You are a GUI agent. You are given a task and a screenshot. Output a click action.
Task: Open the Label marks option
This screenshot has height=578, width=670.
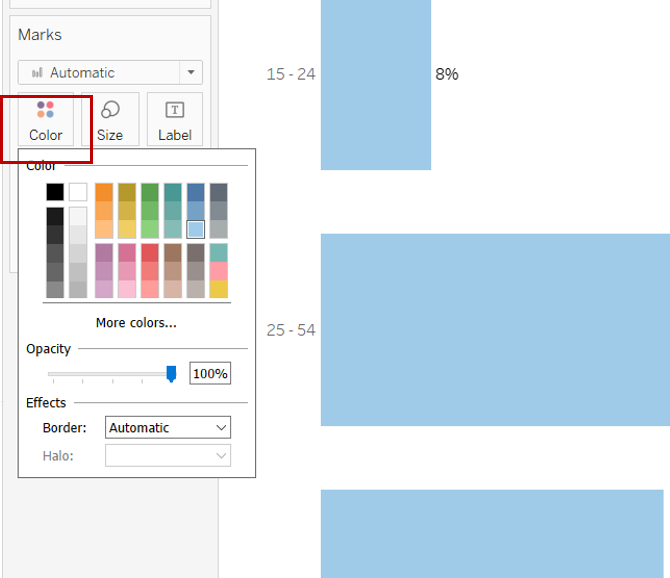pos(174,121)
